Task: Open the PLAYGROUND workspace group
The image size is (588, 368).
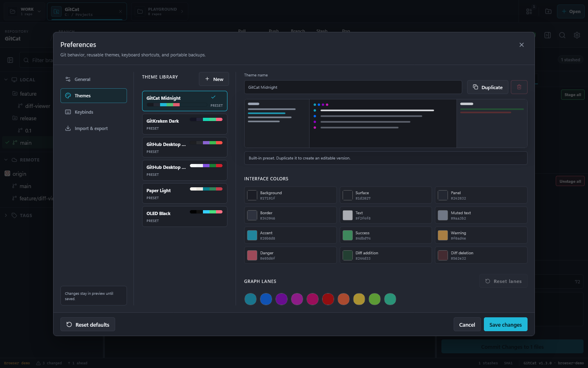Action: point(160,11)
